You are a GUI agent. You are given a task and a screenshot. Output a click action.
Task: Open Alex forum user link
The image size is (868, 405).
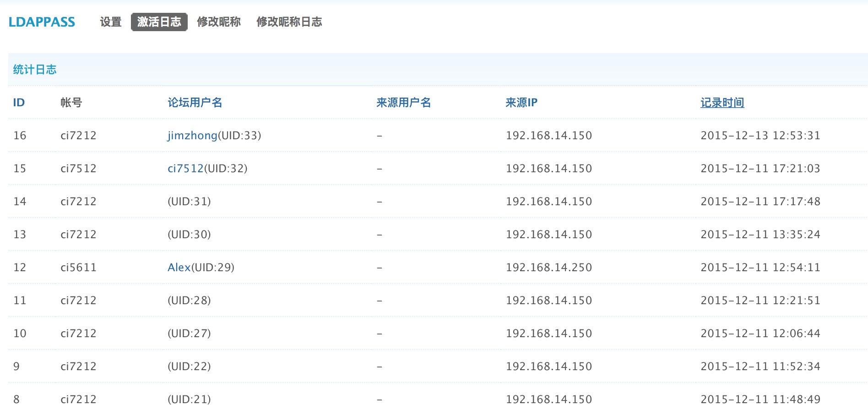click(179, 268)
